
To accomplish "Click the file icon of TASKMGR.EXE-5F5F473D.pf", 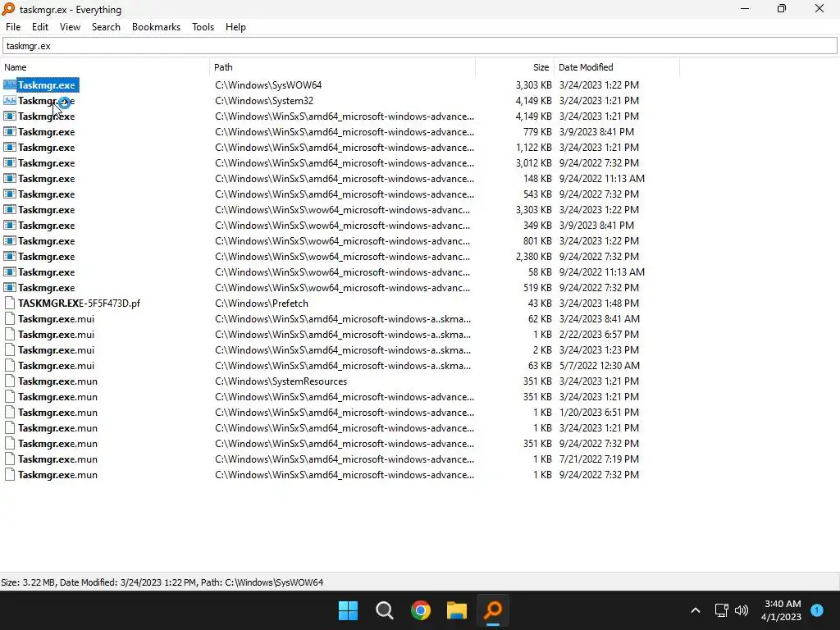I will coord(10,303).
